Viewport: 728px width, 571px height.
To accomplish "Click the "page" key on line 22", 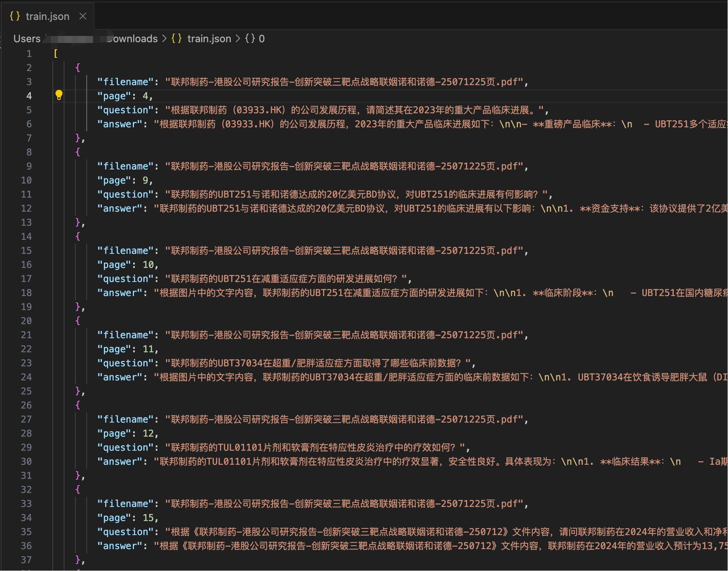I will coord(114,349).
